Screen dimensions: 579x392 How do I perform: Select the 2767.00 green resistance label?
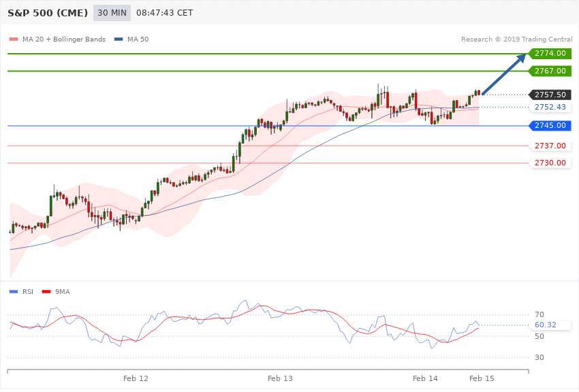point(550,71)
